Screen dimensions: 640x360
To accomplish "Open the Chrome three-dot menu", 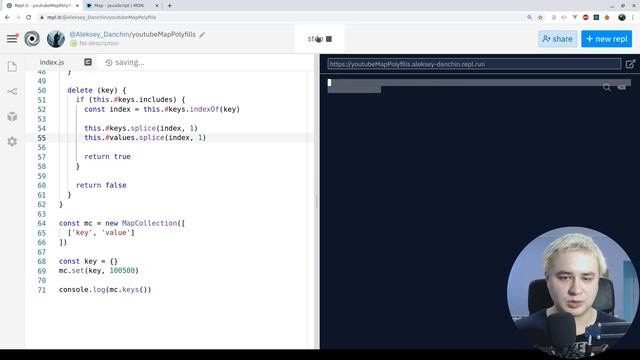I will 633,17.
